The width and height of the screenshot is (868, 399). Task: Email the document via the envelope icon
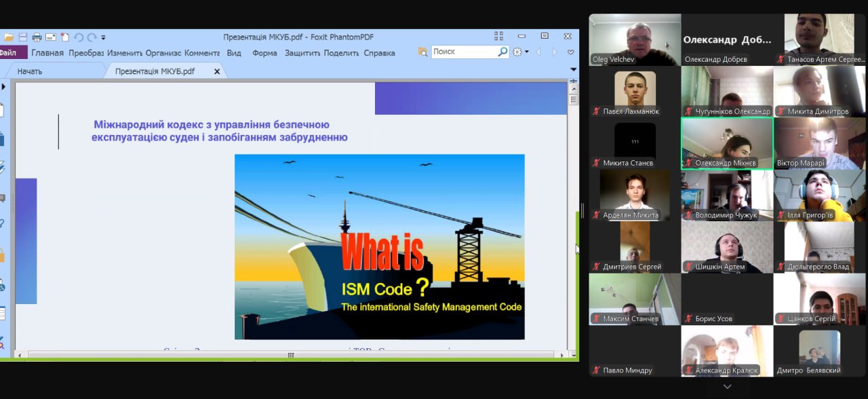[51, 37]
